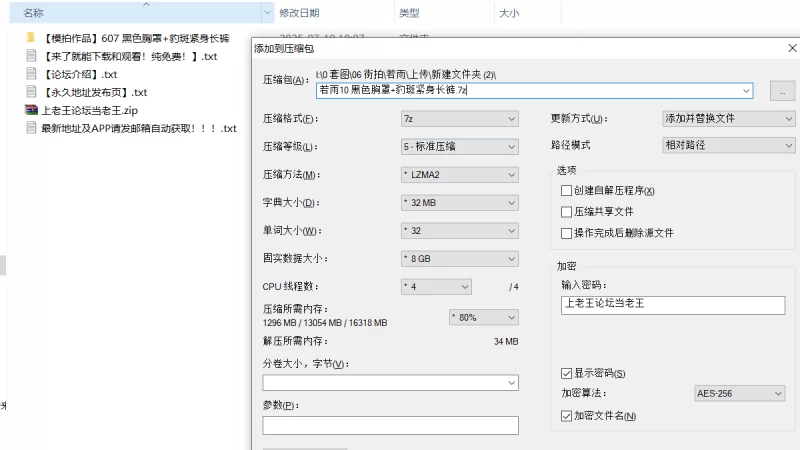Click the archive icon of 上老王论坛当老王.zip
Viewport: 800px width, 450px height.
coord(32,110)
